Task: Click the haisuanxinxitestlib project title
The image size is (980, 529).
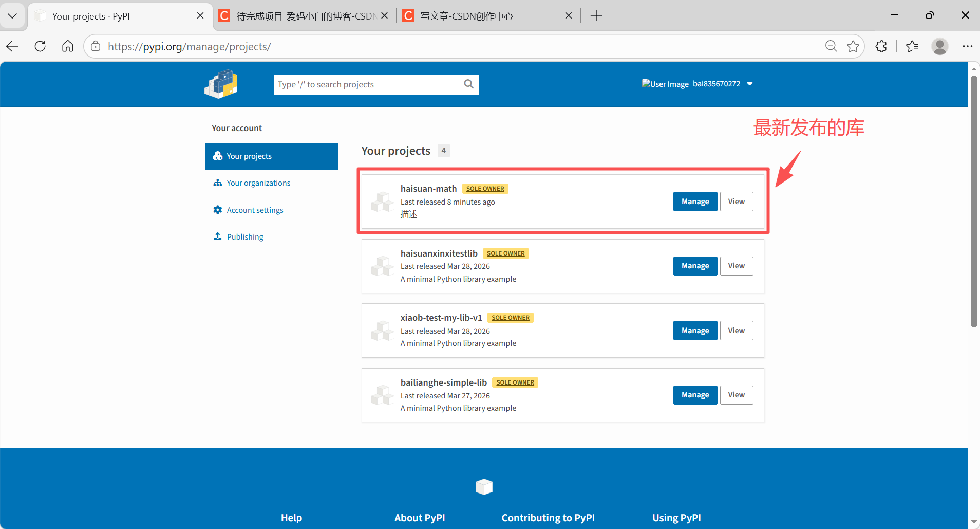Action: point(439,253)
